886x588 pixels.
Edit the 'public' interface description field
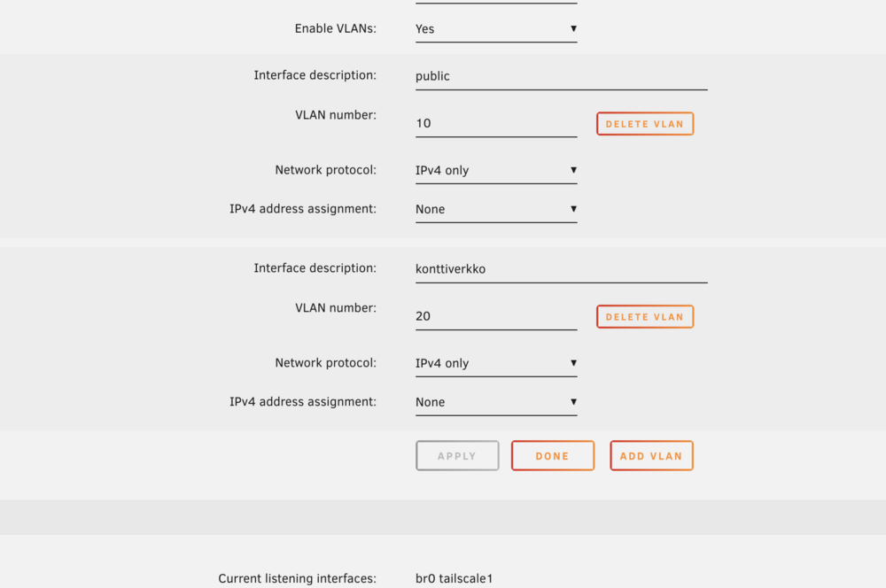click(x=561, y=76)
